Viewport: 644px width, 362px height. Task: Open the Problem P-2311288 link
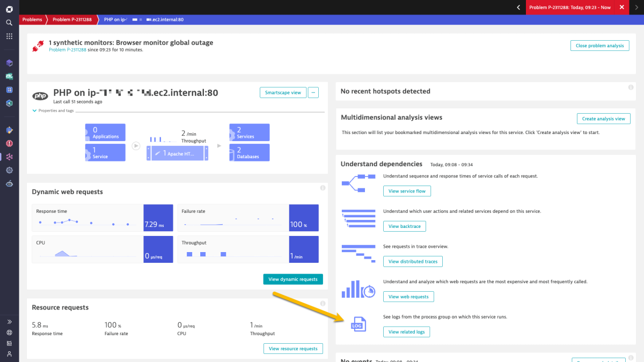(67, 49)
